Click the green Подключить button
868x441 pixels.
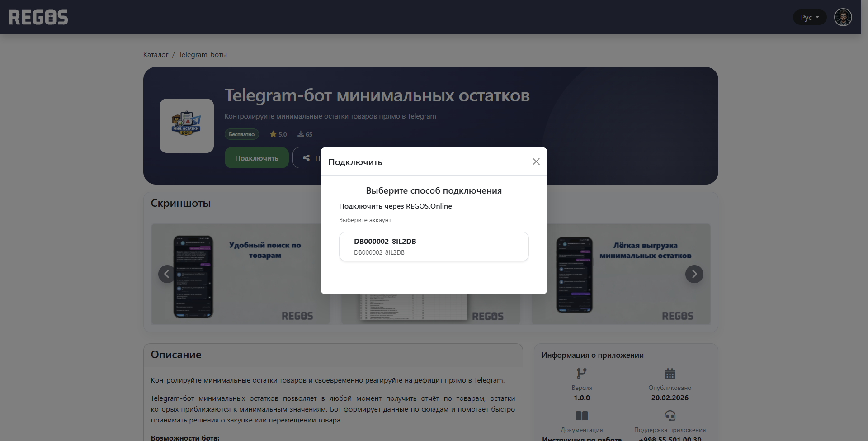click(256, 158)
